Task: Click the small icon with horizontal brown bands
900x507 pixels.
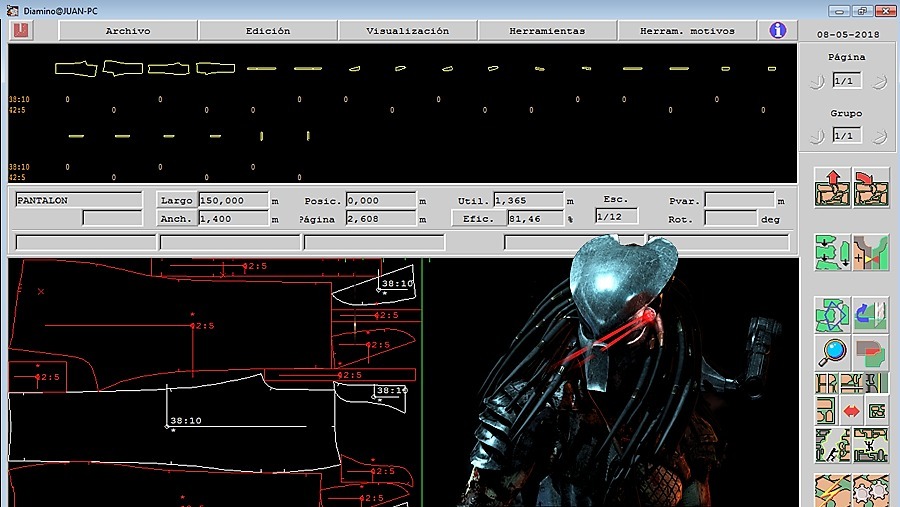Action: click(x=851, y=383)
